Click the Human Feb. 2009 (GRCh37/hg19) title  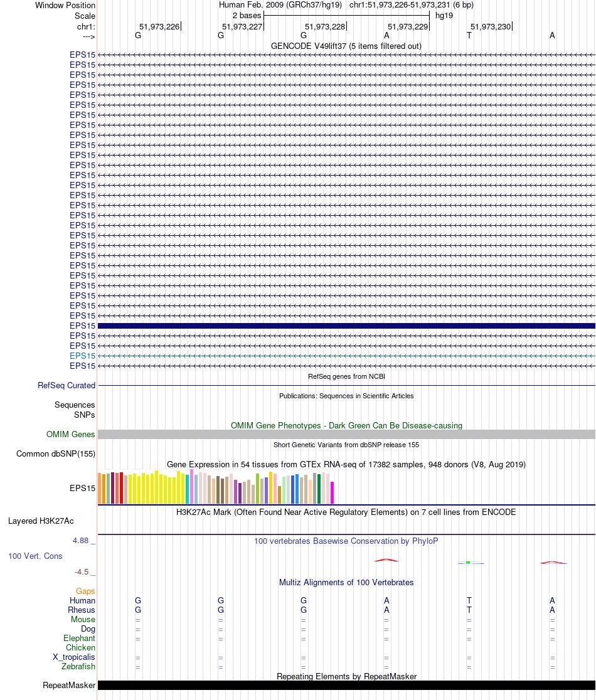[280, 5]
